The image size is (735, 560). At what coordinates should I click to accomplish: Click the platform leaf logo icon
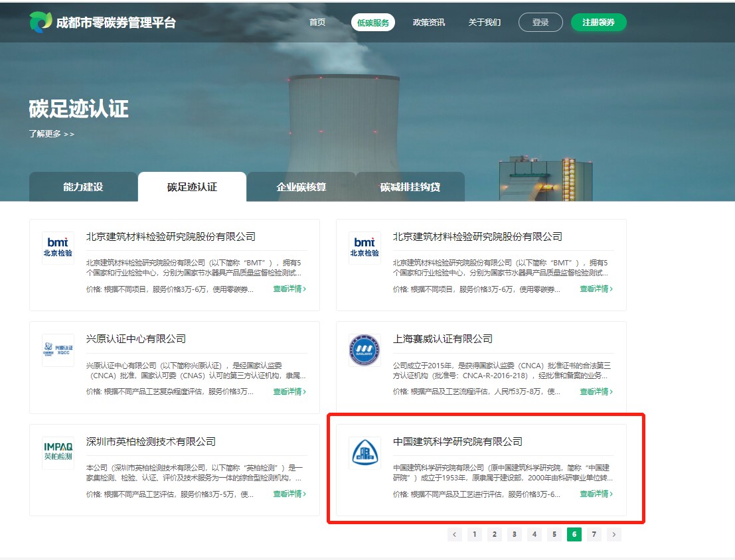pyautogui.click(x=41, y=22)
